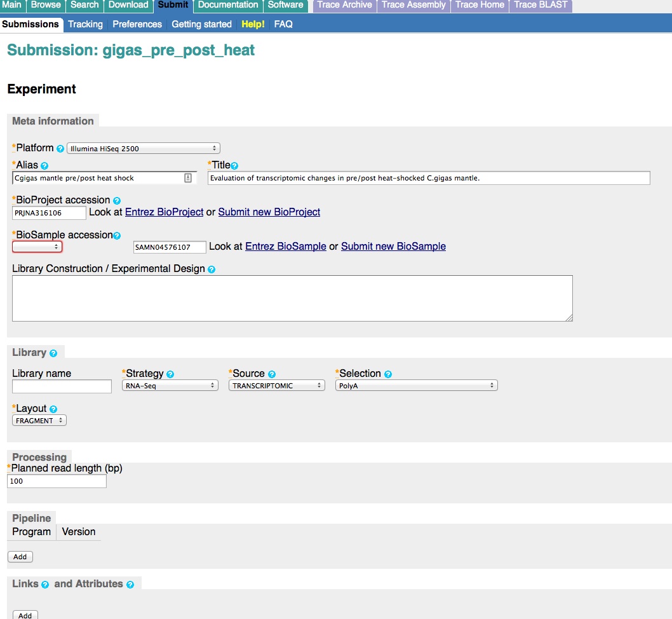Click the Library name input field
Screen dimensions: 672x619
[62, 386]
